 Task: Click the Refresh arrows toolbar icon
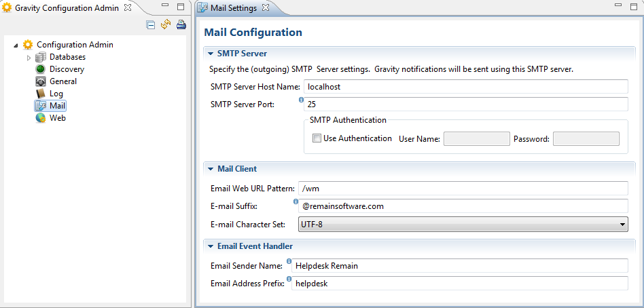pyautogui.click(x=166, y=25)
